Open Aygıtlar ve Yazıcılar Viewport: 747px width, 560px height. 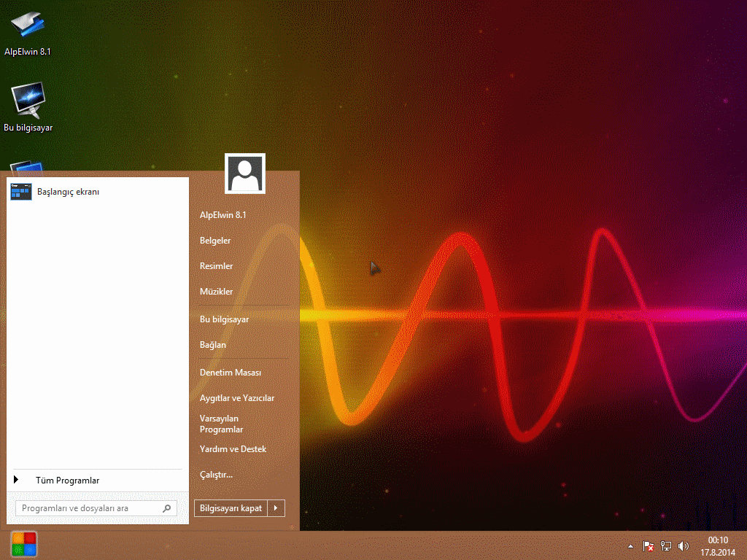tap(237, 398)
